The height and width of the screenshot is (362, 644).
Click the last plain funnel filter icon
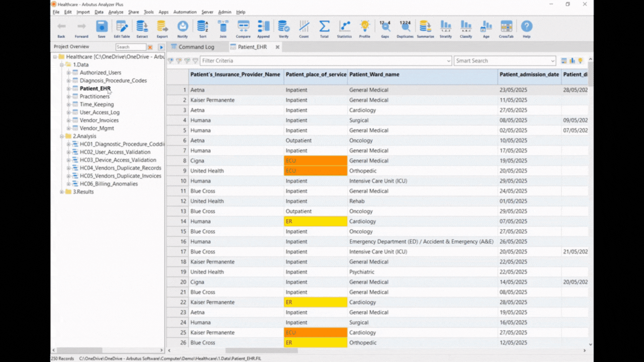195,61
